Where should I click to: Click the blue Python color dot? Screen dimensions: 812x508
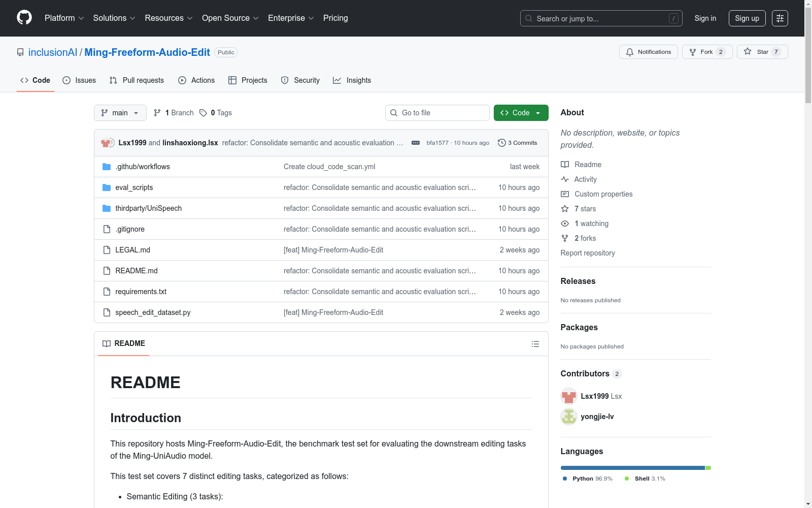[x=565, y=479]
